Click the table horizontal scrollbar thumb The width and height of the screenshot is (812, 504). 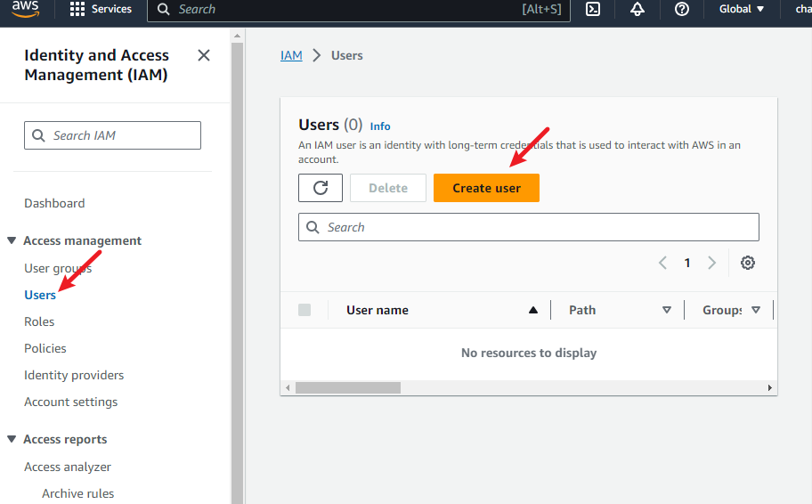[x=348, y=387]
